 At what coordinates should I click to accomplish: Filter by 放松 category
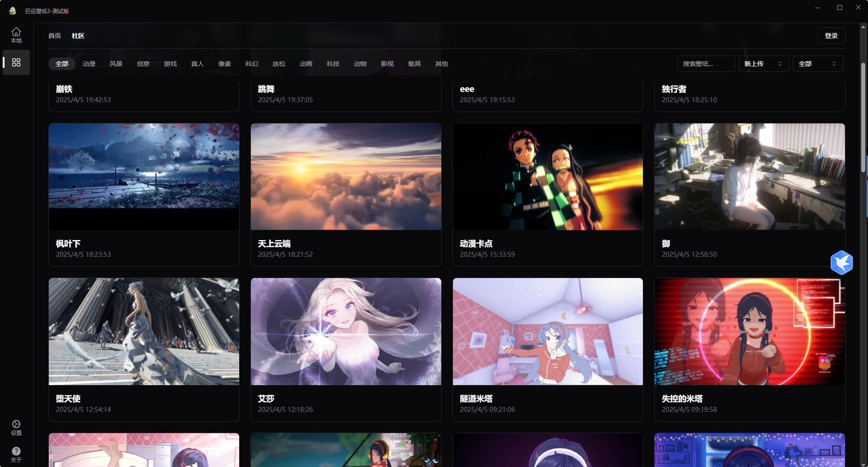coord(279,64)
